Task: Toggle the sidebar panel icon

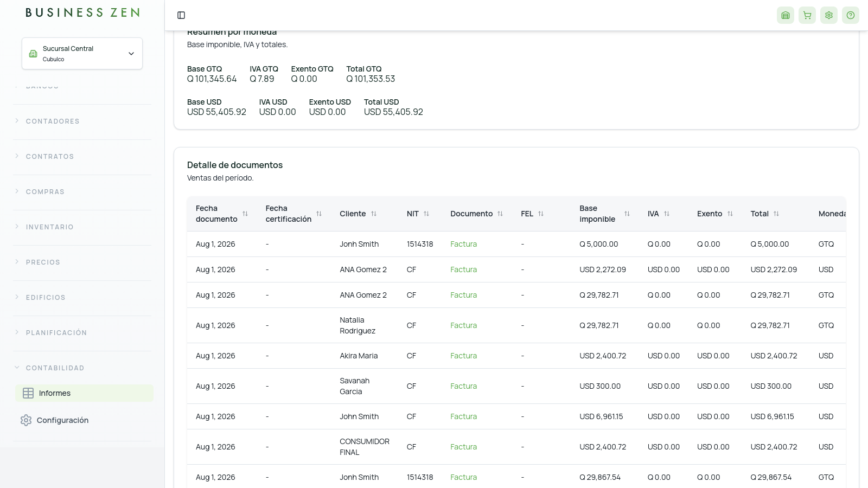Action: click(x=181, y=15)
